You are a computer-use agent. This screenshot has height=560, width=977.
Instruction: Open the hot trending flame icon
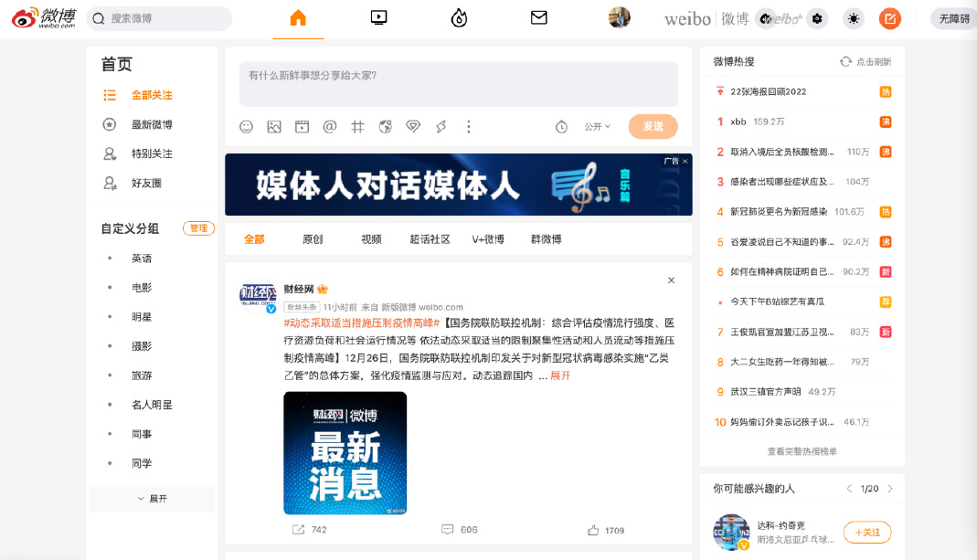(459, 18)
